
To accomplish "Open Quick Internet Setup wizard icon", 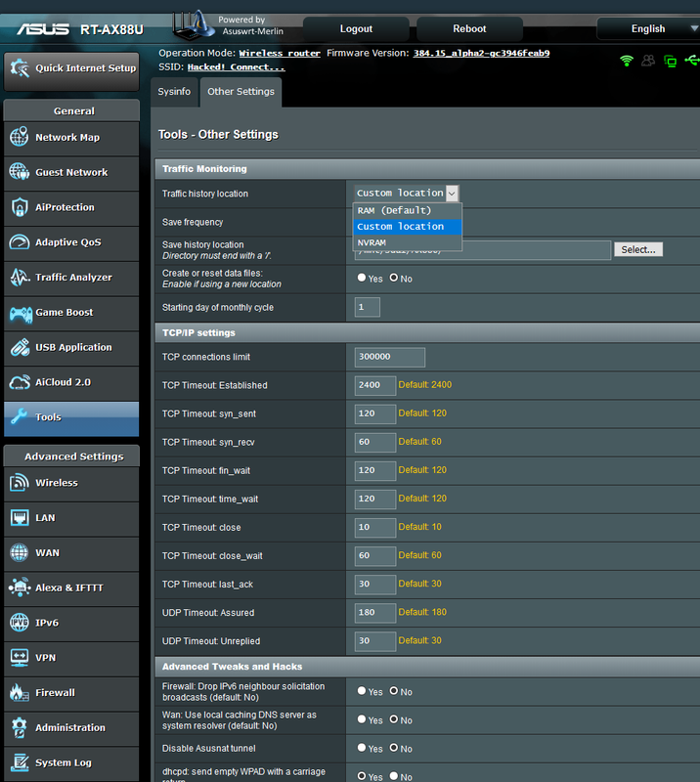I will [x=20, y=68].
